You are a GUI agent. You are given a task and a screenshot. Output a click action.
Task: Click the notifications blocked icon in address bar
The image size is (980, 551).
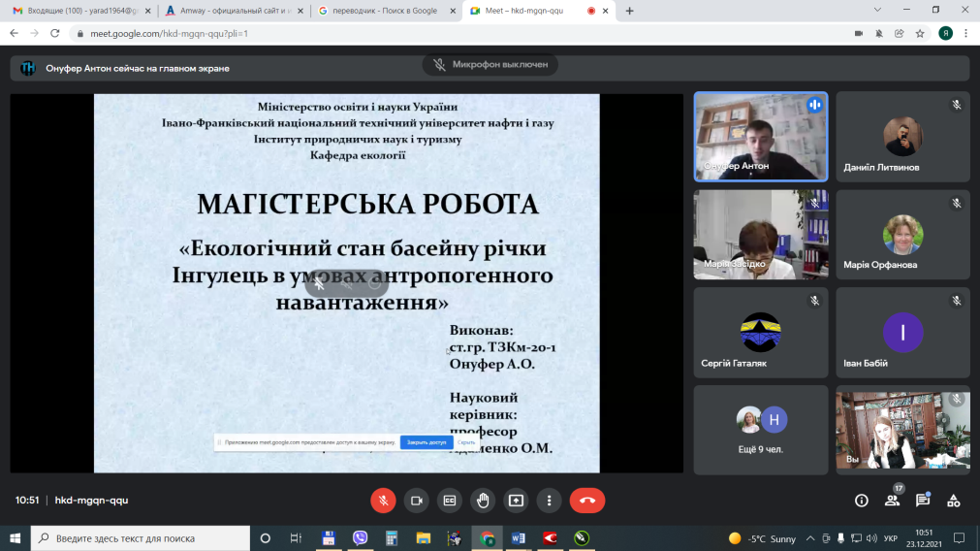879,33
